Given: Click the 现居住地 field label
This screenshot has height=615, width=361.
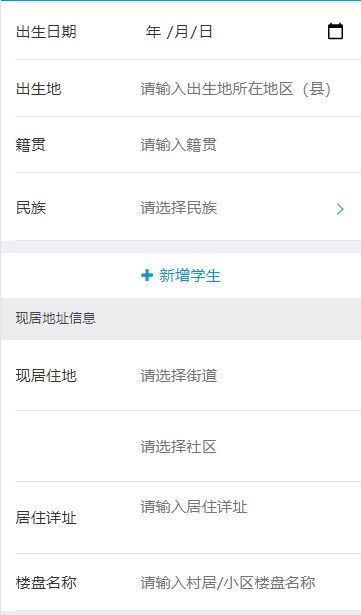Looking at the screenshot, I should 46,376.
